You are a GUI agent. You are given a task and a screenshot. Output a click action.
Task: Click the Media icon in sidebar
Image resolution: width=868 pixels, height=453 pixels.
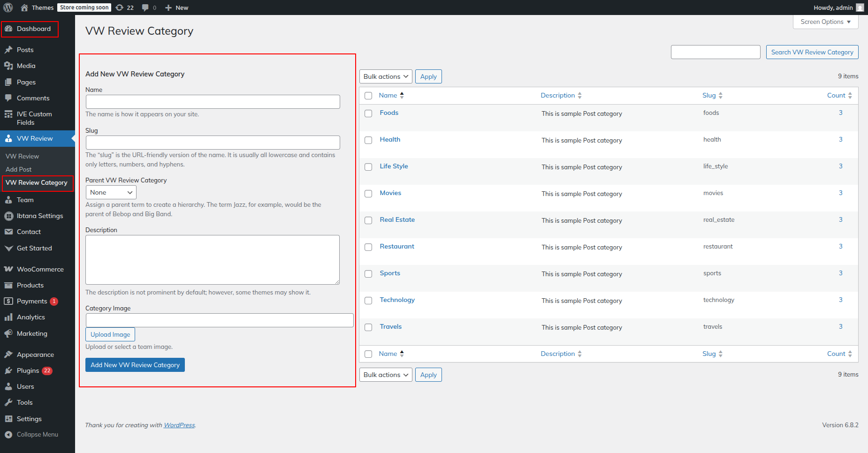coord(8,66)
